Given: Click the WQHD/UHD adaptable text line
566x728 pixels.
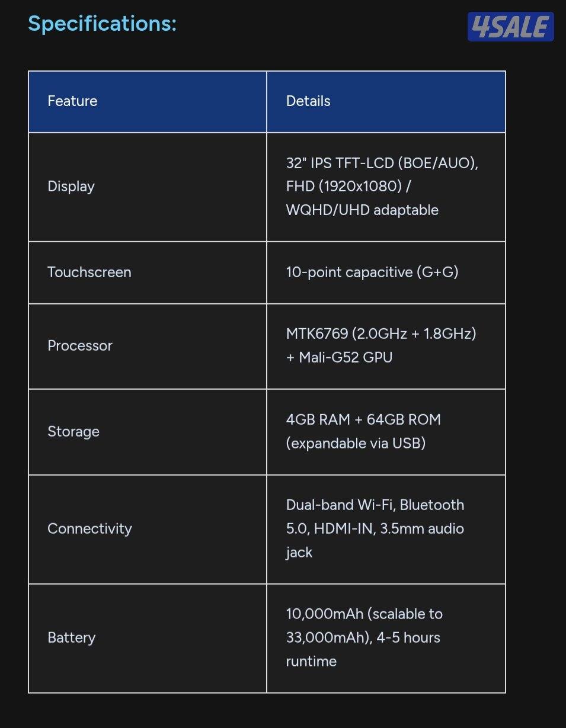Looking at the screenshot, I should pyautogui.click(x=362, y=210).
